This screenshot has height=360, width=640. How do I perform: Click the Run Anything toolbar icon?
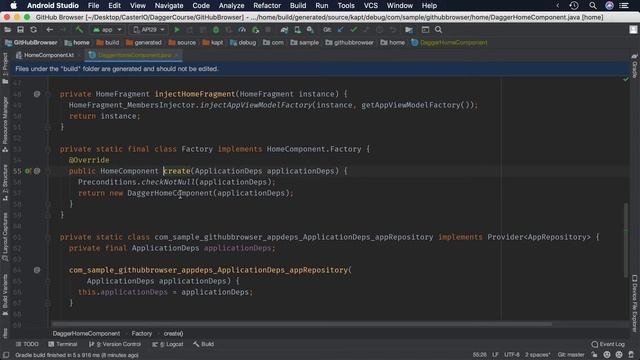click(x=425, y=30)
